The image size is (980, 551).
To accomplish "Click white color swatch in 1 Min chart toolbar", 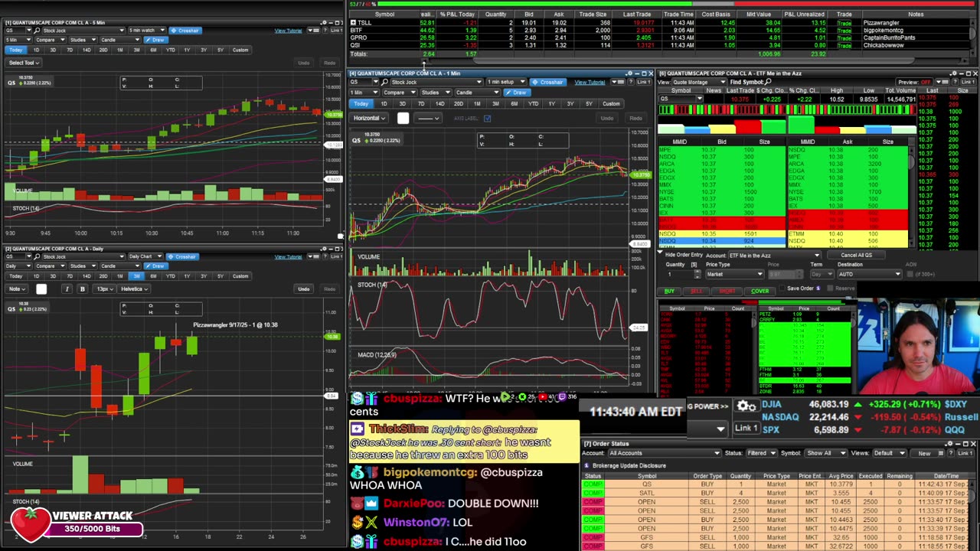I will [403, 118].
